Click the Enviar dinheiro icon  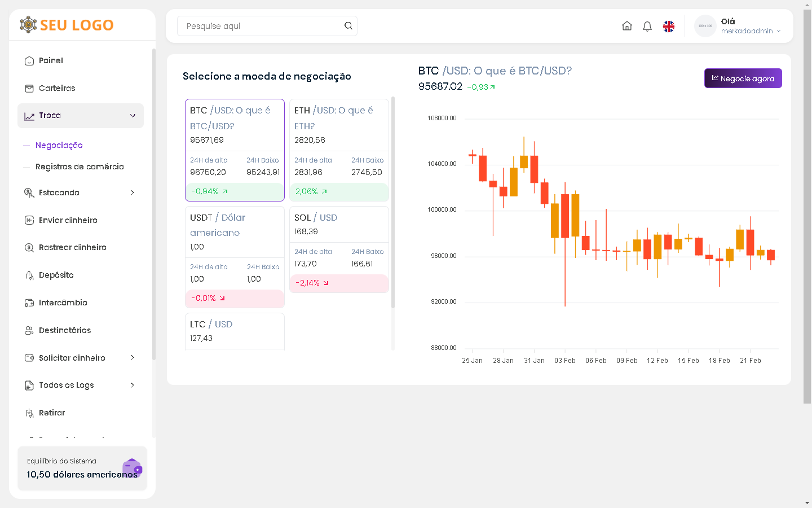click(x=29, y=220)
